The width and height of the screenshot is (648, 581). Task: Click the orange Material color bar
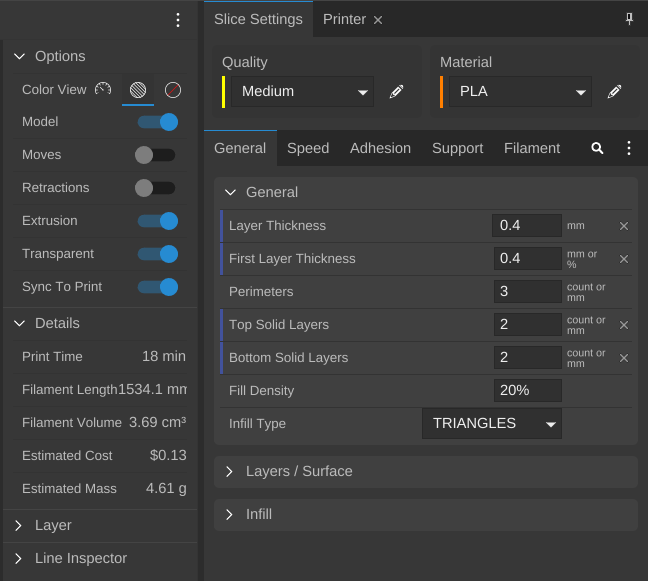point(441,92)
